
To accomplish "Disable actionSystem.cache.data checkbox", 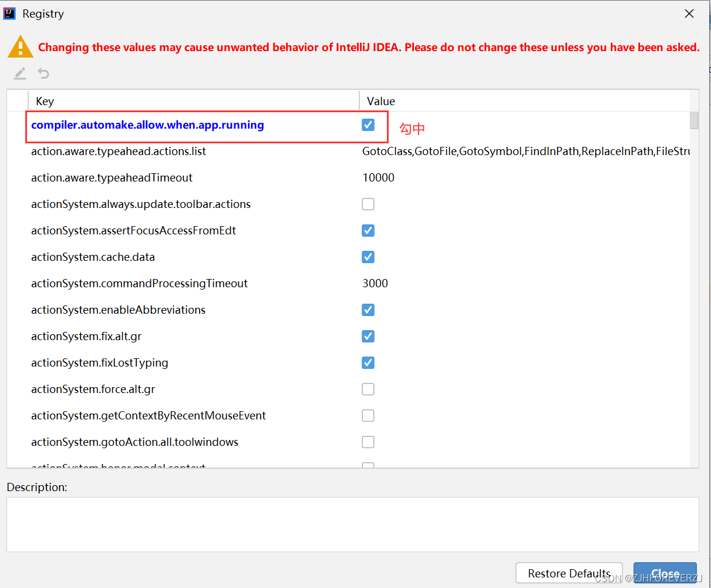I will [368, 257].
